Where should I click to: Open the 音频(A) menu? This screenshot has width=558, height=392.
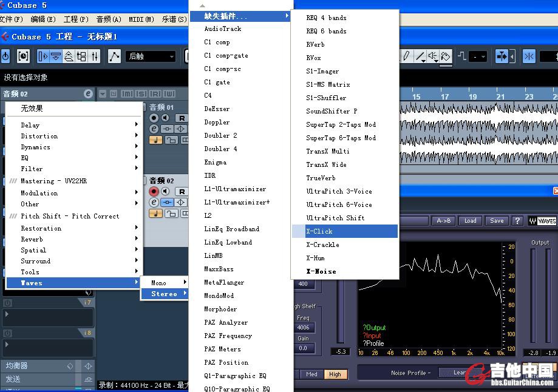pos(109,19)
